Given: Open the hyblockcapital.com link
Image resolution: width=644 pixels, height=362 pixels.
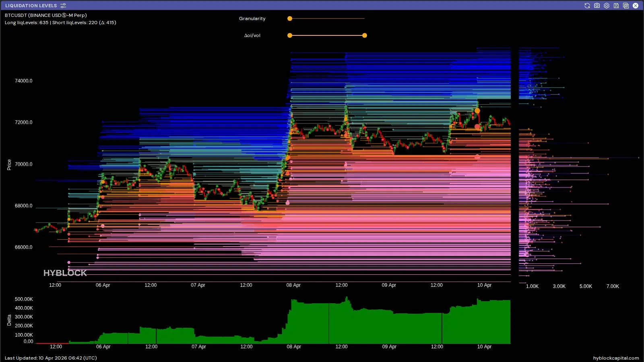Looking at the screenshot, I should click(616, 358).
